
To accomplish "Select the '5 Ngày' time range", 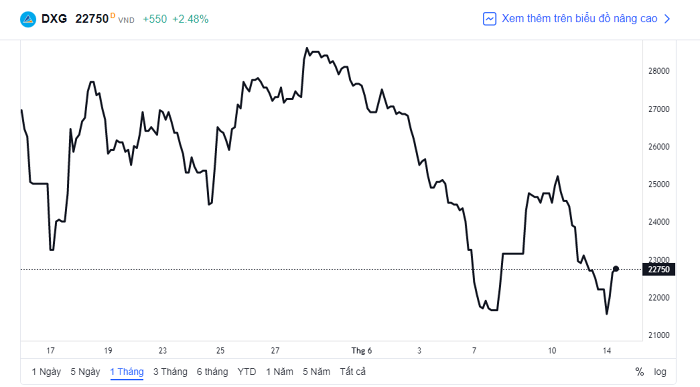I will click(x=85, y=372).
